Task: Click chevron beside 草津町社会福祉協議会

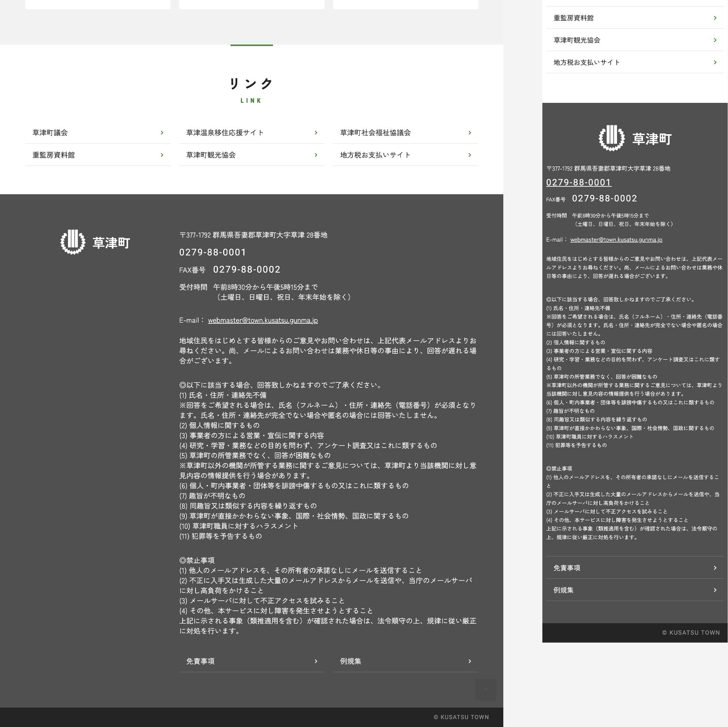Action: click(470, 133)
